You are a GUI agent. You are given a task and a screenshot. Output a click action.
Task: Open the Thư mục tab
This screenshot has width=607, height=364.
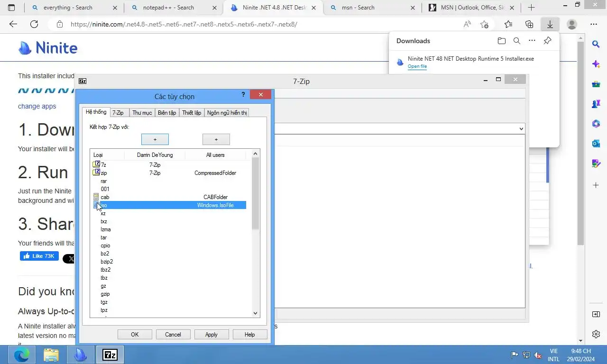(142, 113)
